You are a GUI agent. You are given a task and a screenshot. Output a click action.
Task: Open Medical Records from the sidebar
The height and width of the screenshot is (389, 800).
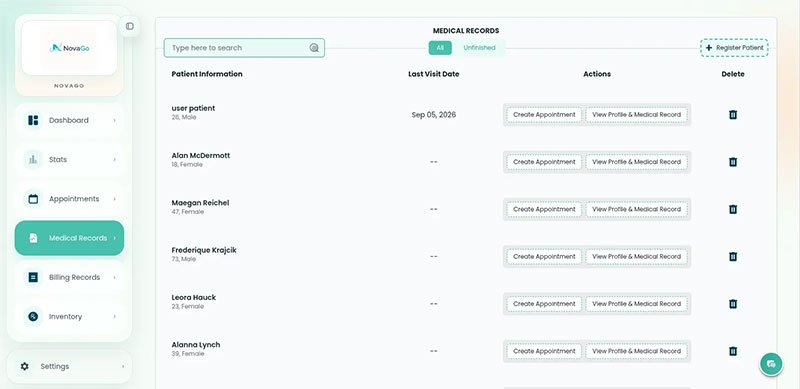point(69,238)
